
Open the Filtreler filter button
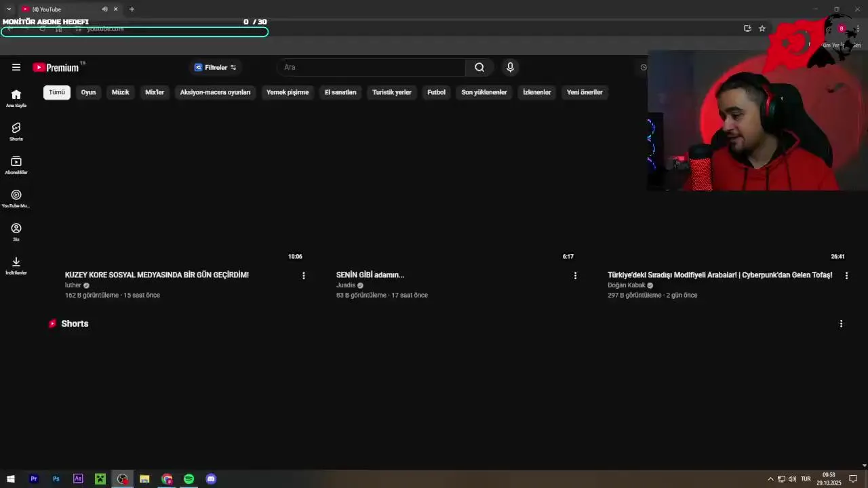tap(216, 67)
